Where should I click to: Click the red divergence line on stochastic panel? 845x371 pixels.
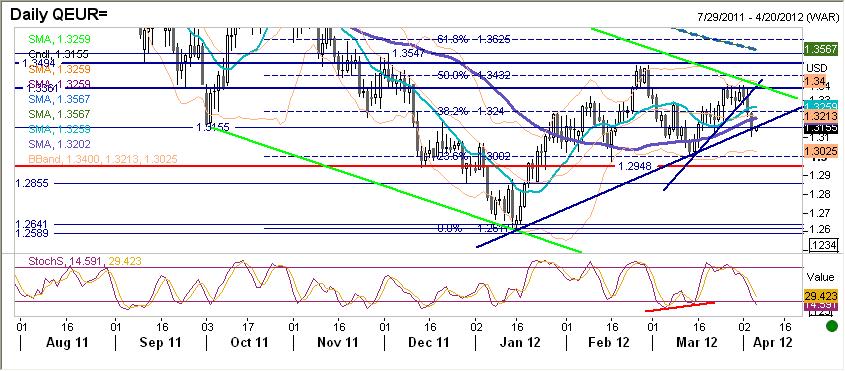point(680,307)
